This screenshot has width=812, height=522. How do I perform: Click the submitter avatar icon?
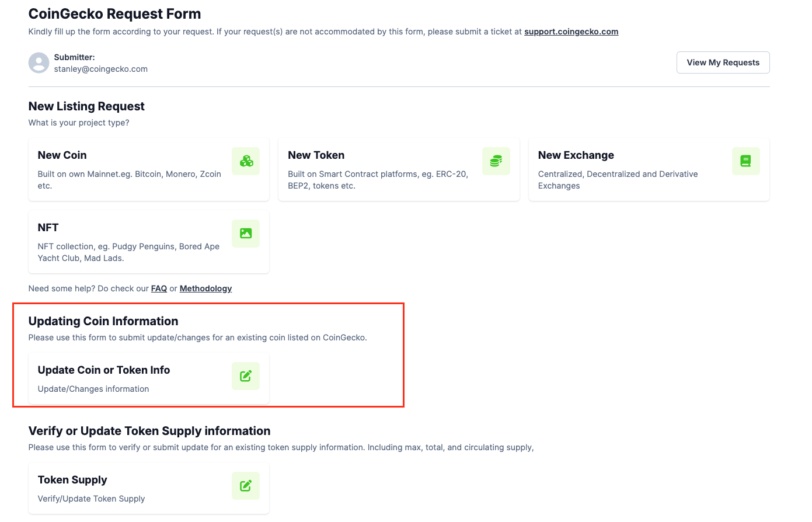tap(39, 63)
